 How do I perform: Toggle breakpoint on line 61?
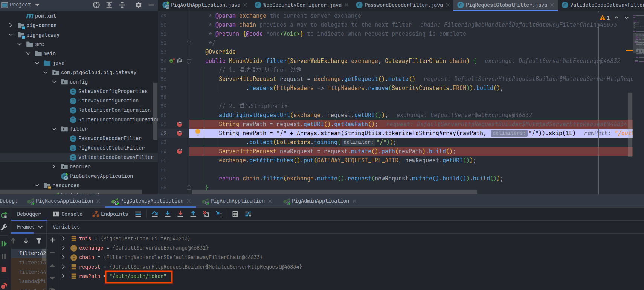(x=180, y=124)
